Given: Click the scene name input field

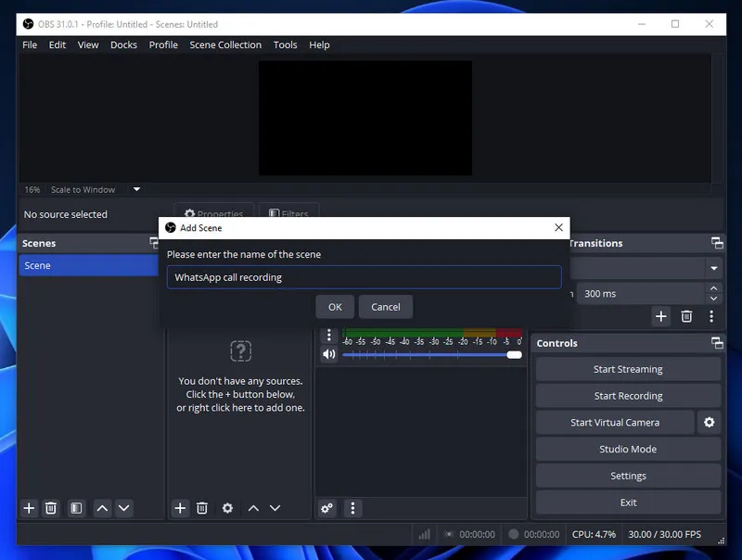Looking at the screenshot, I should 364,277.
